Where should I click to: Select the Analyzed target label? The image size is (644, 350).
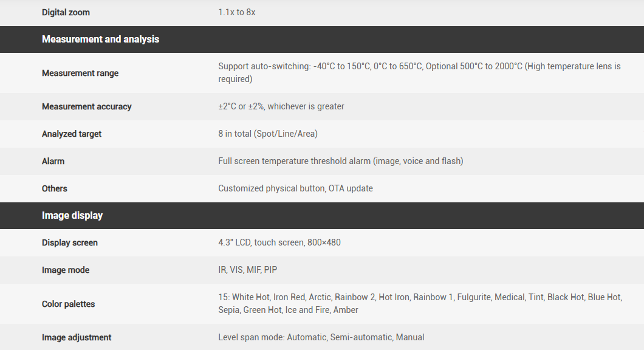[x=72, y=134]
